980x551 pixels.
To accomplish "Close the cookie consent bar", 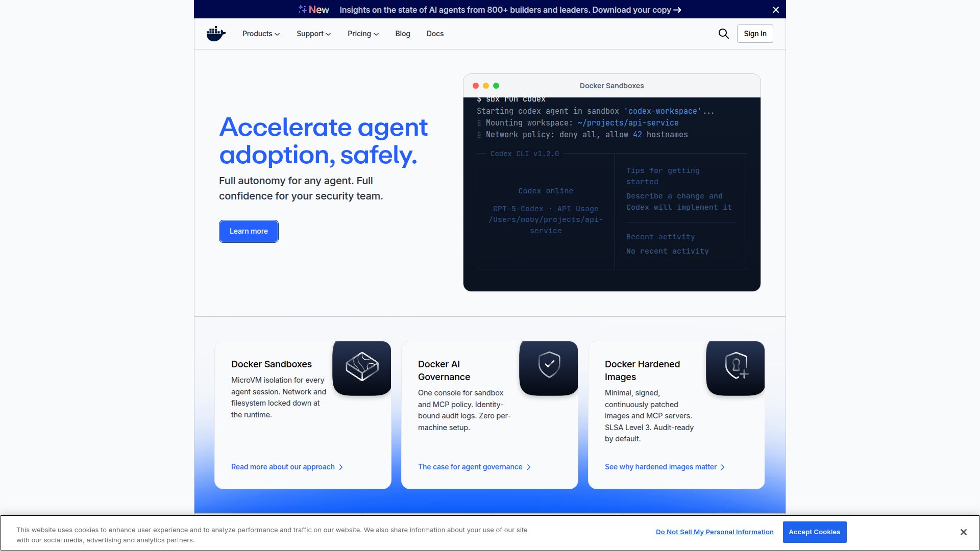I will 963,532.
